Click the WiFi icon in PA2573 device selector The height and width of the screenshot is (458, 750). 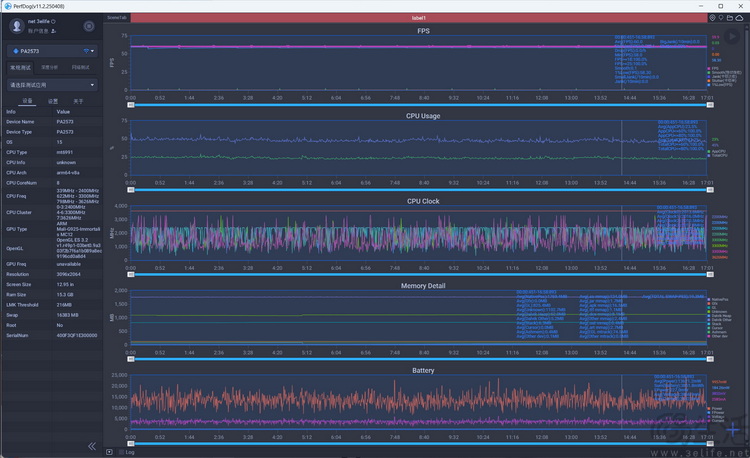(x=86, y=51)
